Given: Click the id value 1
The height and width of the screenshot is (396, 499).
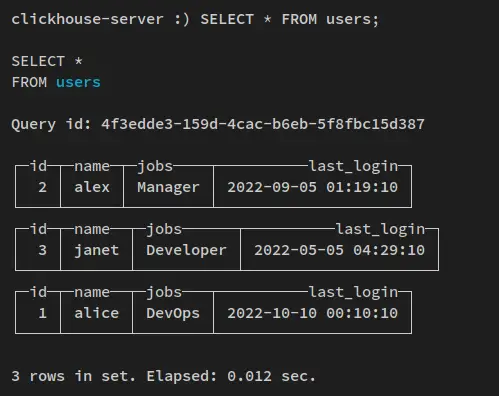Looking at the screenshot, I should pos(42,313).
